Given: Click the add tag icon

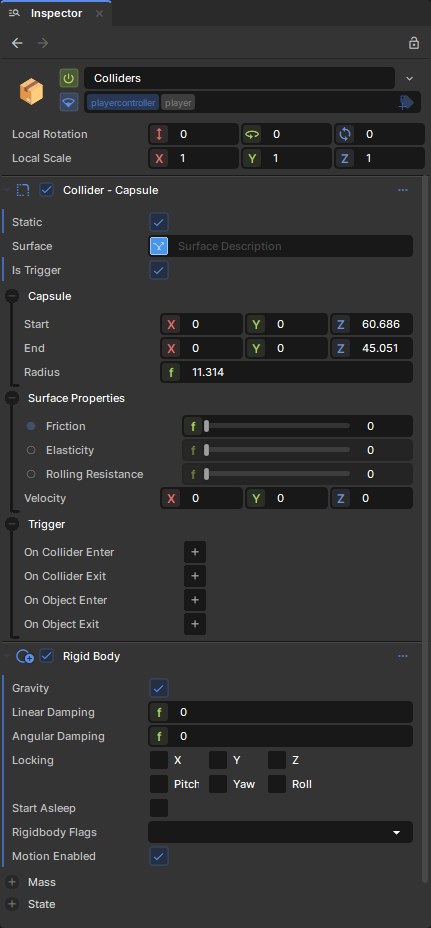Looking at the screenshot, I should (406, 102).
